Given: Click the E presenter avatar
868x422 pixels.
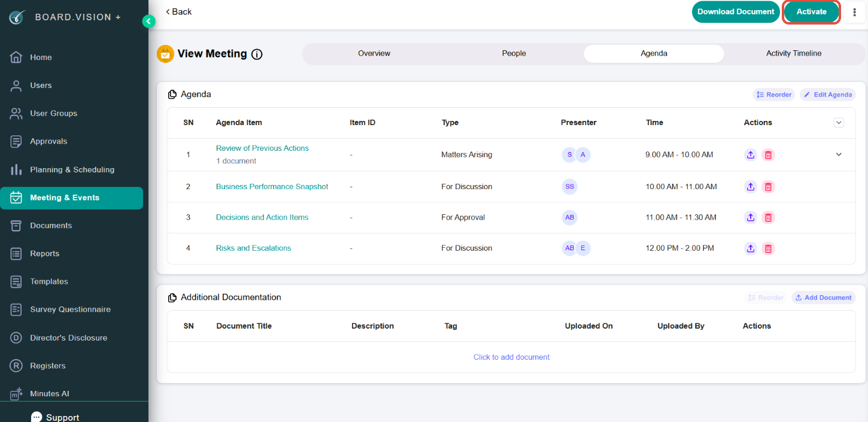Looking at the screenshot, I should click(582, 248).
